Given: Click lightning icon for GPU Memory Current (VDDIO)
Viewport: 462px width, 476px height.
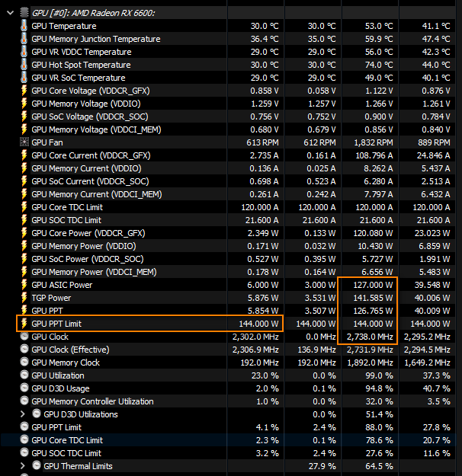Looking at the screenshot, I should 24,168.
